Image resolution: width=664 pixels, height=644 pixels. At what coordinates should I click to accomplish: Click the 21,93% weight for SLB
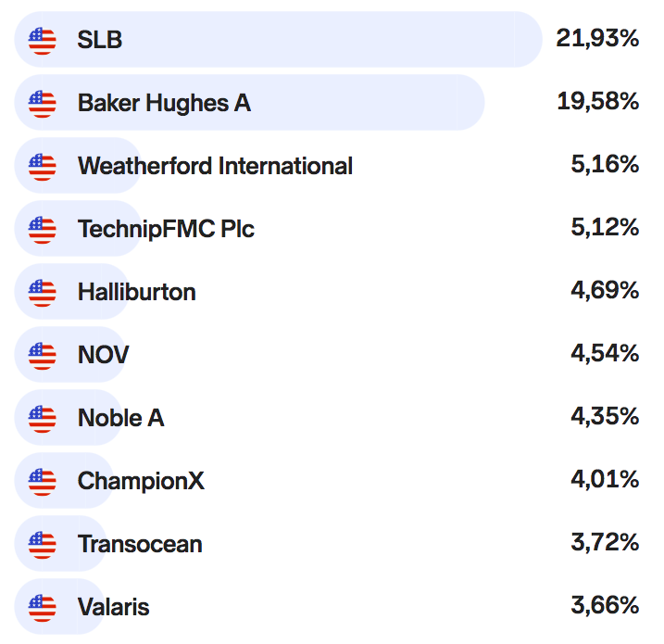(597, 39)
